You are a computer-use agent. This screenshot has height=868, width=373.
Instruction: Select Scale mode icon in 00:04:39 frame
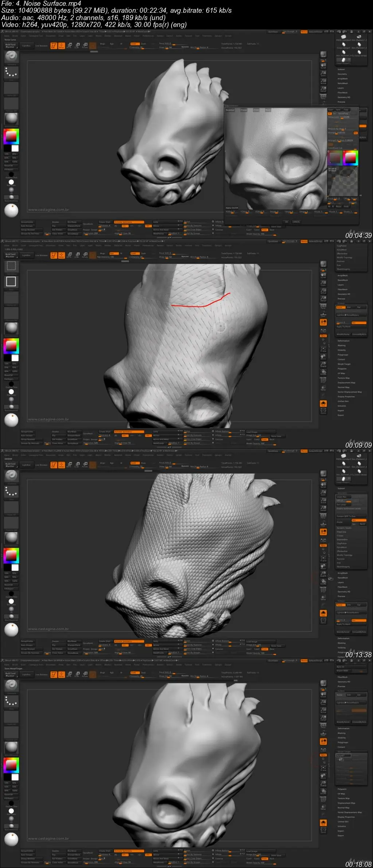coord(77,46)
